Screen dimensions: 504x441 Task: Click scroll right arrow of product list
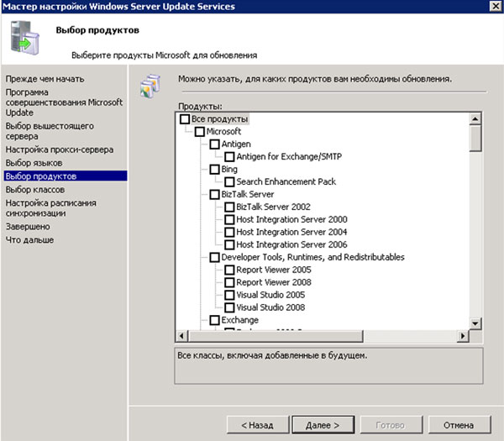[x=463, y=336]
